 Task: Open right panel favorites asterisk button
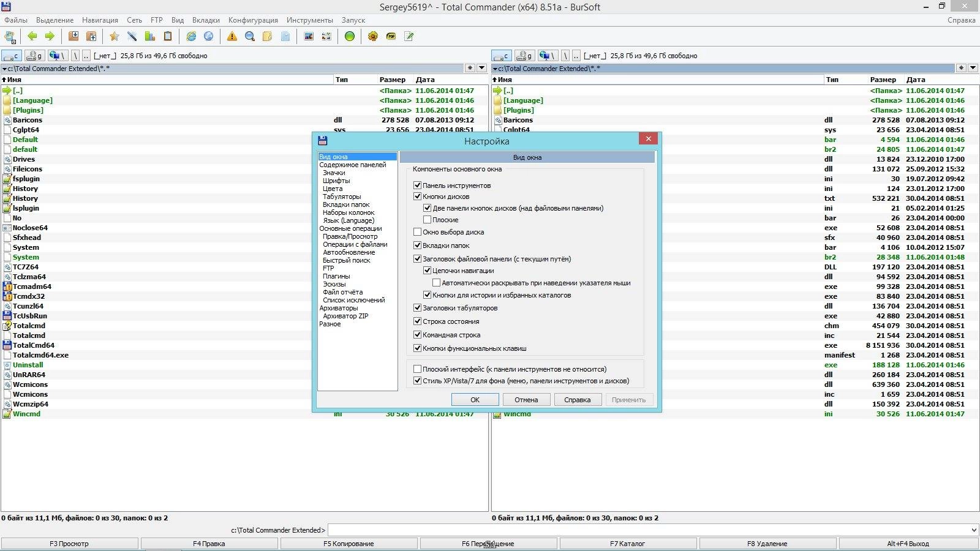coord(961,69)
